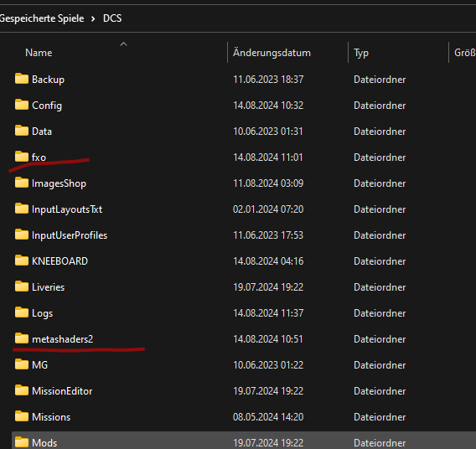476x449 pixels.
Task: Select the Backup folder name
Action: coord(48,80)
